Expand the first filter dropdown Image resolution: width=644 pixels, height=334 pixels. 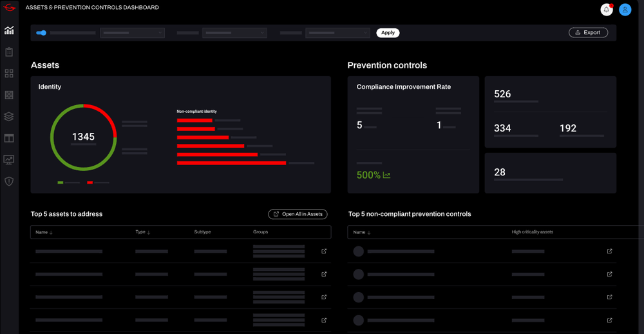(x=132, y=33)
